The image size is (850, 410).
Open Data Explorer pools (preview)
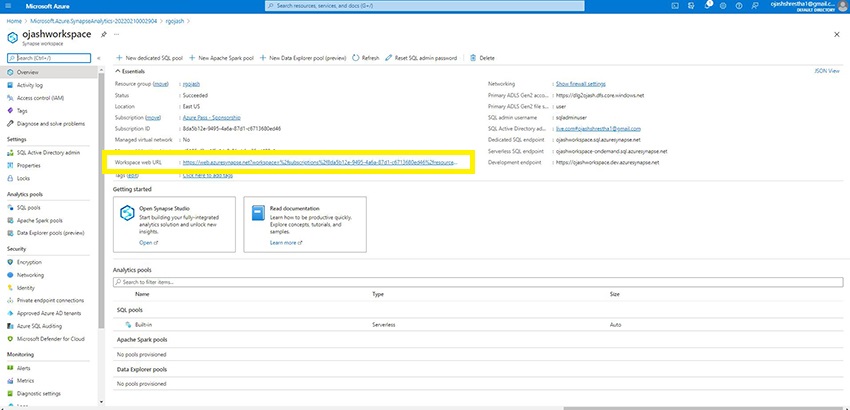pyautogui.click(x=49, y=233)
